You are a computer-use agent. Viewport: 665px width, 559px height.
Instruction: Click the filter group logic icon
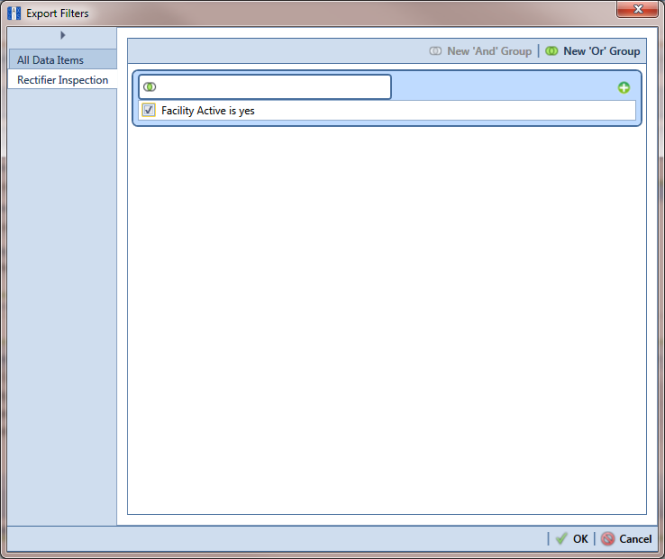coord(150,87)
